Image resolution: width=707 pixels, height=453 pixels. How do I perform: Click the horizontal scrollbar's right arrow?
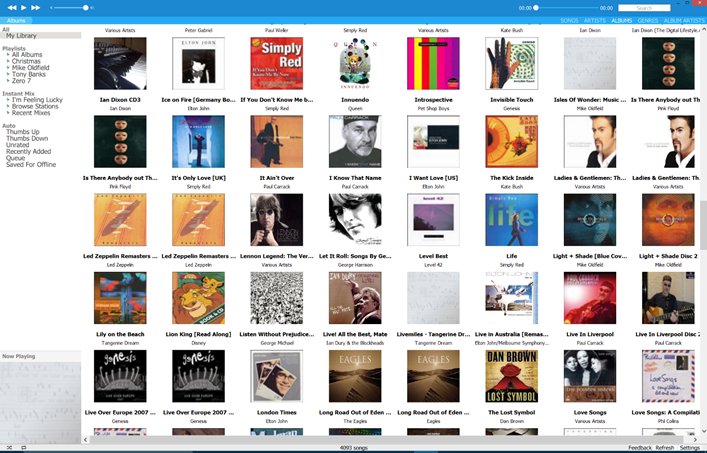pyautogui.click(x=695, y=439)
